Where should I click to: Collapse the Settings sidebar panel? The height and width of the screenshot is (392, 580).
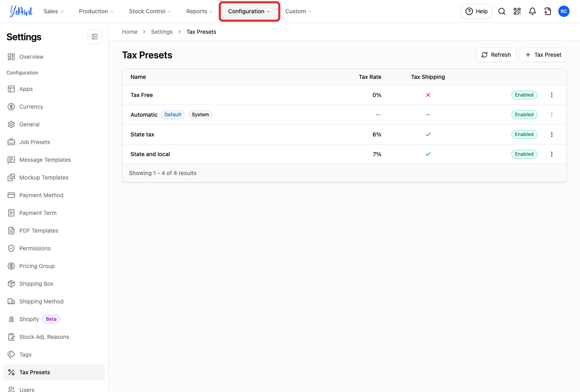pos(95,37)
